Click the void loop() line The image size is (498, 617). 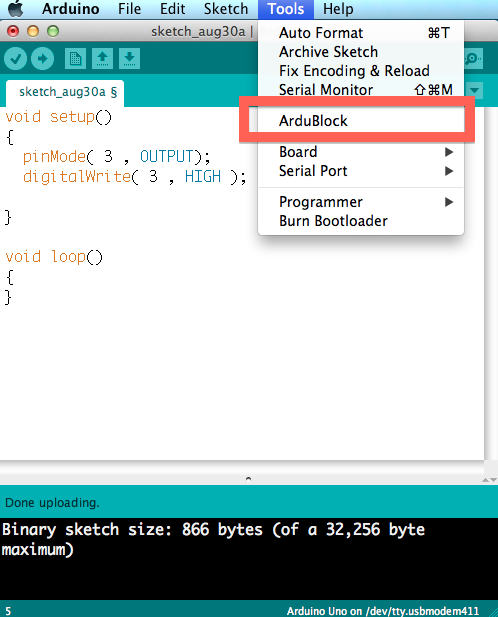54,257
